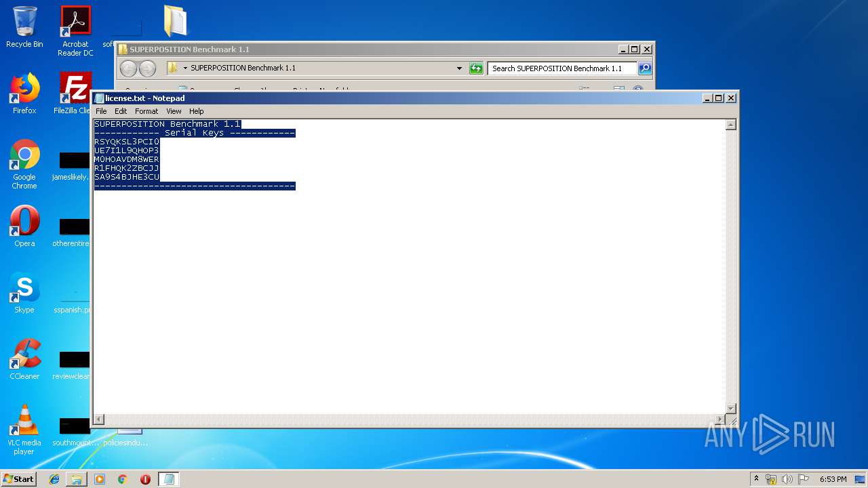Click serial key M0HOAVDM8WER line
The height and width of the screenshot is (488, 868).
click(x=127, y=159)
